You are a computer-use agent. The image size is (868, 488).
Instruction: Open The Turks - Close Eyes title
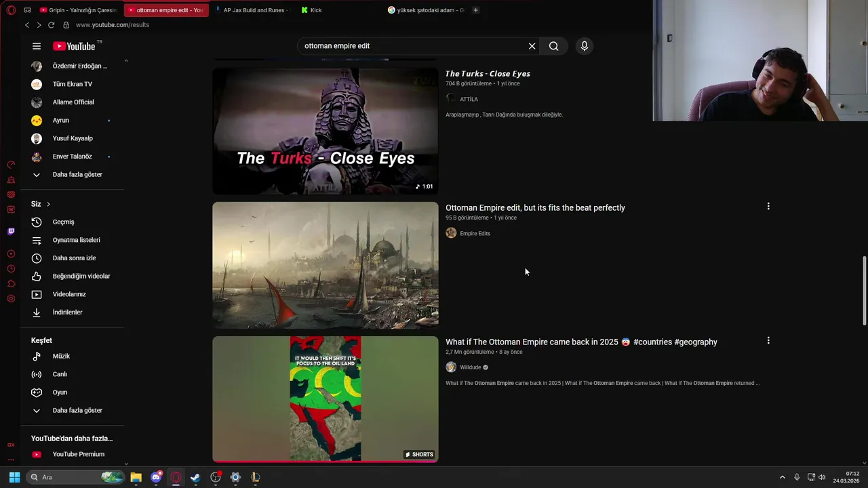coord(488,74)
